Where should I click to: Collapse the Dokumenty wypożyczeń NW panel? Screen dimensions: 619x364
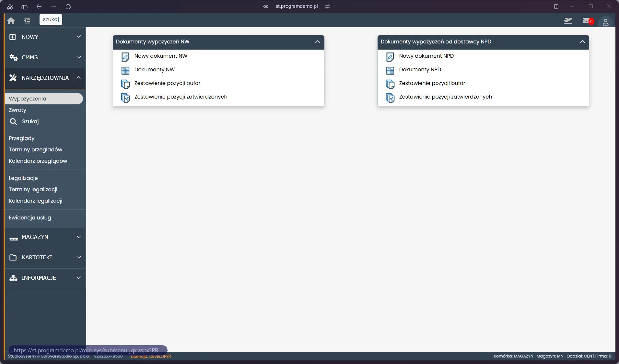pyautogui.click(x=318, y=42)
